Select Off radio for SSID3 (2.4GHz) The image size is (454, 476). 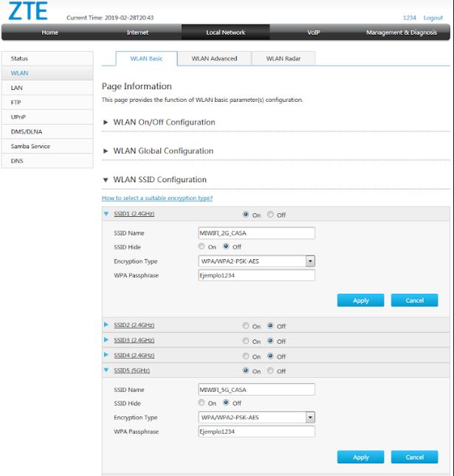(x=270, y=341)
